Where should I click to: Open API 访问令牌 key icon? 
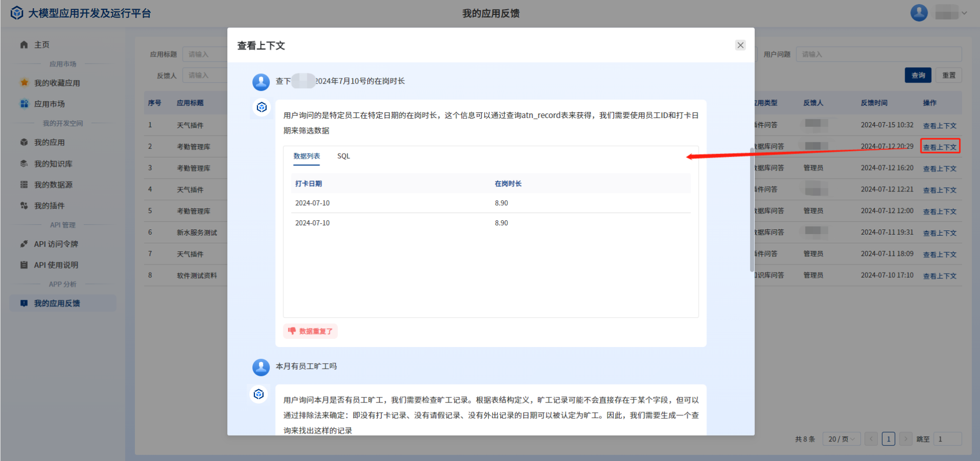[24, 244]
